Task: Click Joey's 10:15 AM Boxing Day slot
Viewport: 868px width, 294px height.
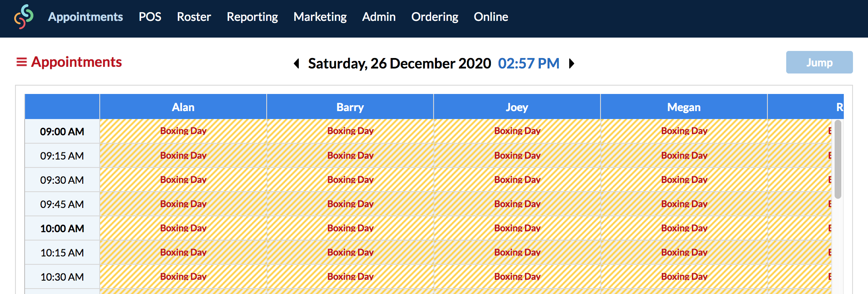Action: coord(517,252)
